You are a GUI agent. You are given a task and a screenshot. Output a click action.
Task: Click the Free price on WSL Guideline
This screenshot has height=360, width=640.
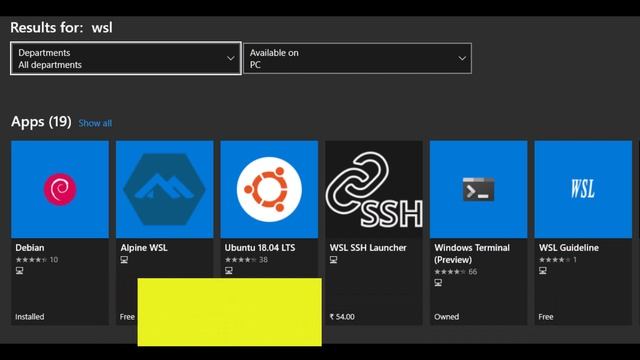546,317
